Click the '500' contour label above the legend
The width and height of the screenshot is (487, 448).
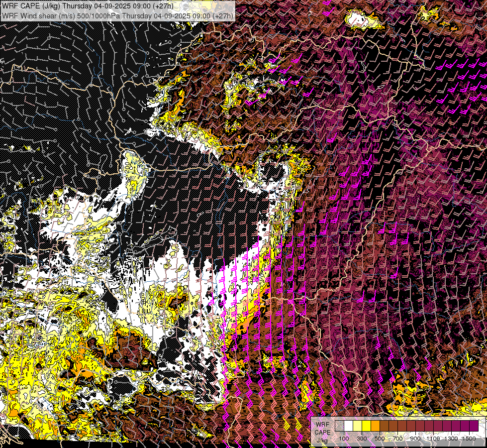[473, 401]
